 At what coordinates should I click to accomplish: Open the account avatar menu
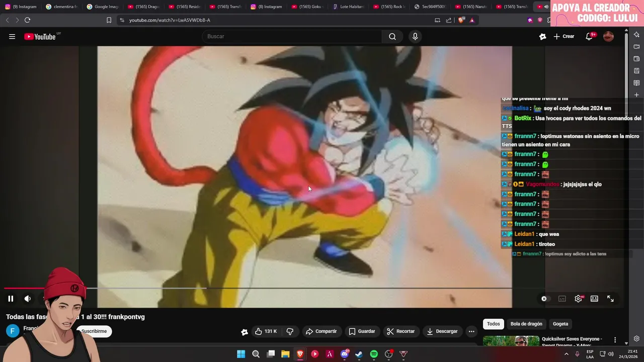(x=608, y=36)
